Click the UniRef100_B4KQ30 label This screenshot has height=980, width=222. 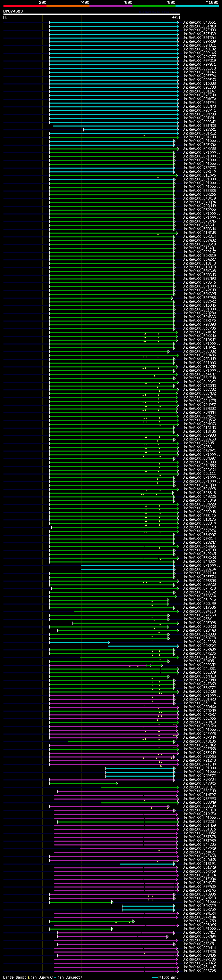[x=199, y=485]
